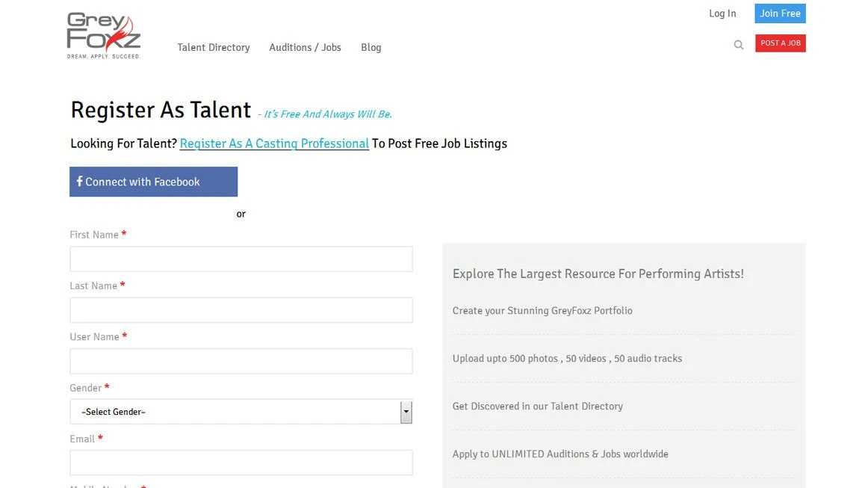Click the Log In link

[722, 13]
